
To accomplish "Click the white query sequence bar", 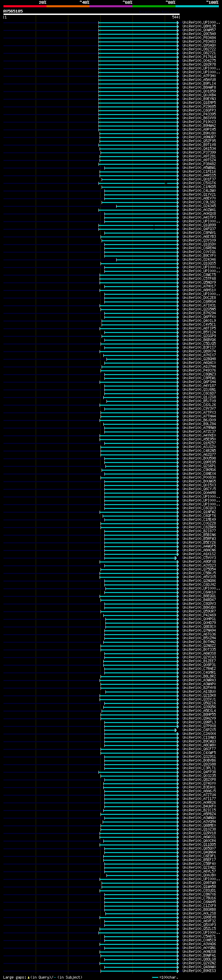I will [92, 14].
